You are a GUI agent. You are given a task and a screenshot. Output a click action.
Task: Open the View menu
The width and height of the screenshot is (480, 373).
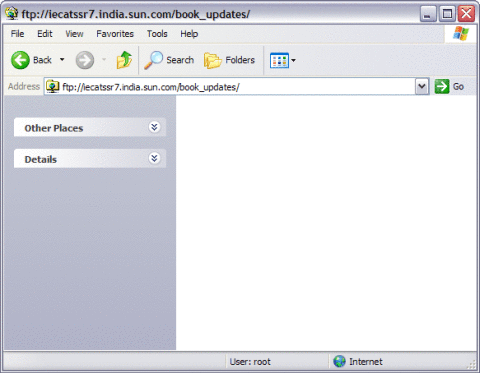click(x=74, y=34)
